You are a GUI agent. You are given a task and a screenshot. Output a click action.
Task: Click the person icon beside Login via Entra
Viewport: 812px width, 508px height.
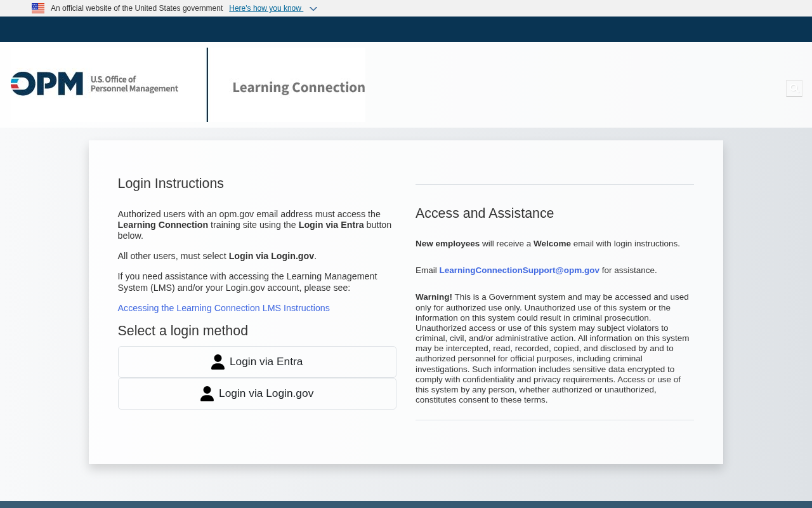pyautogui.click(x=218, y=362)
